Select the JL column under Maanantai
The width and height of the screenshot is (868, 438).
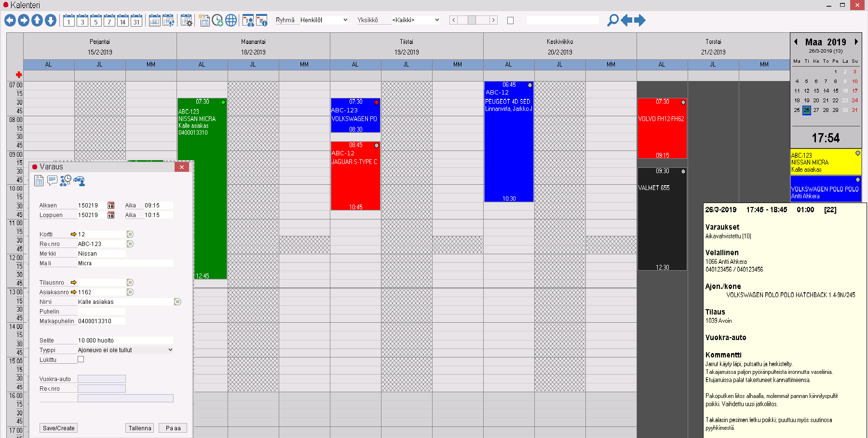[253, 65]
